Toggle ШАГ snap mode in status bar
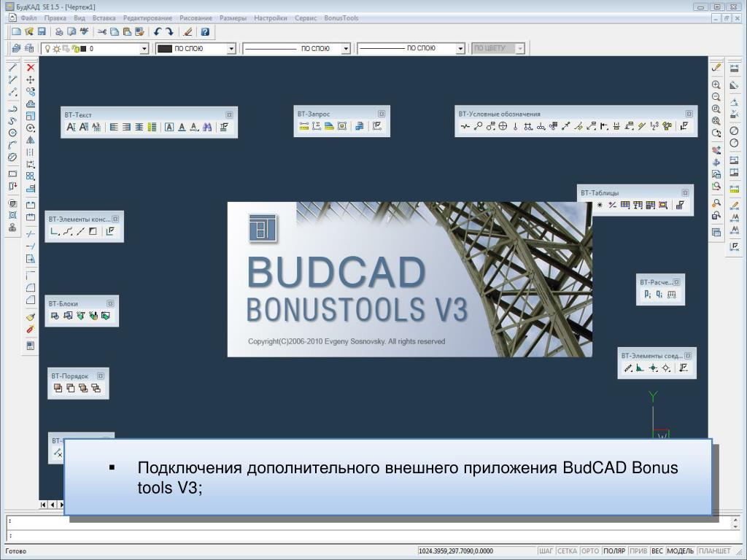 pos(546,551)
